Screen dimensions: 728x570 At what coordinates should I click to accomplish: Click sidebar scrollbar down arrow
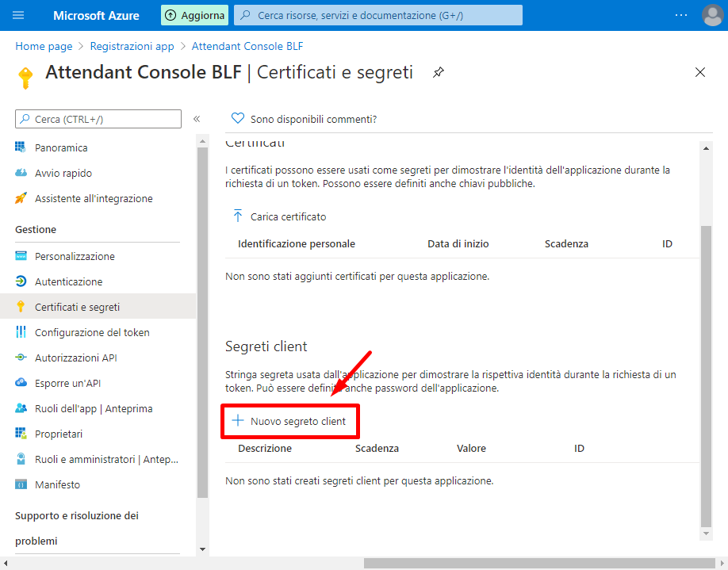(202, 549)
